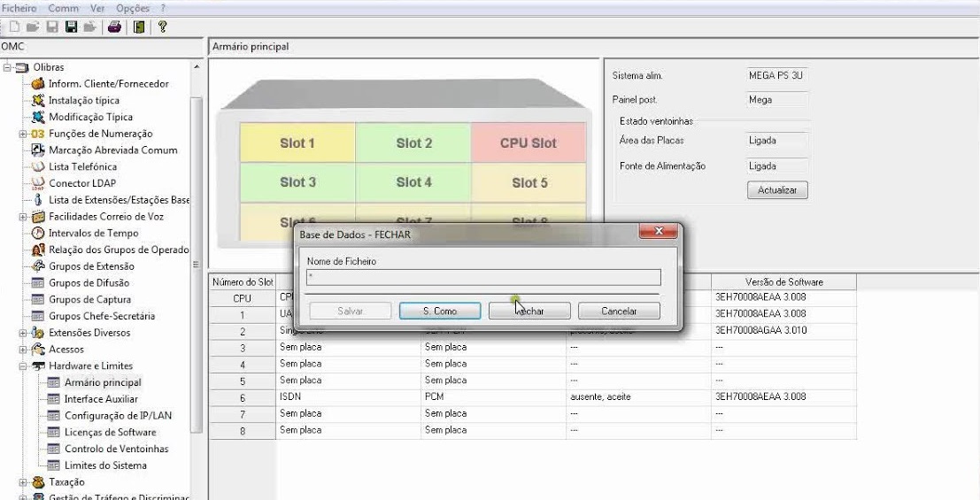This screenshot has width=980, height=500.
Task: Select green Slot 3 in cabinet diagram
Action: click(x=297, y=182)
